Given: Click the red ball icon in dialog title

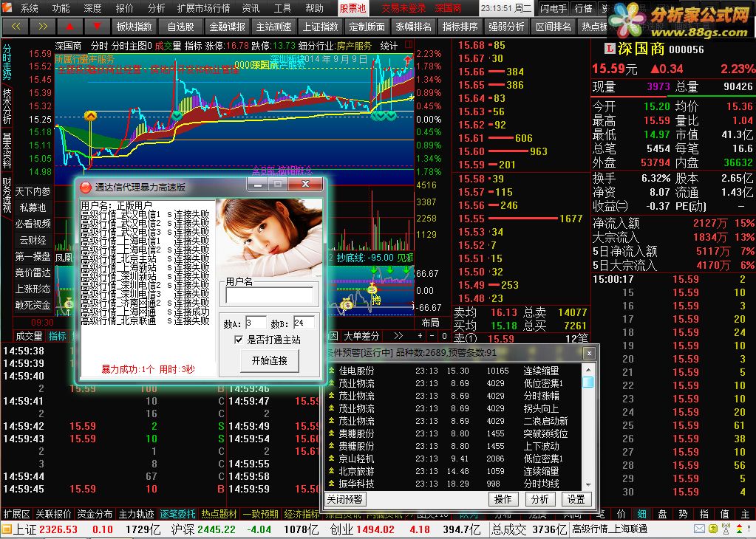Looking at the screenshot, I should (85, 187).
